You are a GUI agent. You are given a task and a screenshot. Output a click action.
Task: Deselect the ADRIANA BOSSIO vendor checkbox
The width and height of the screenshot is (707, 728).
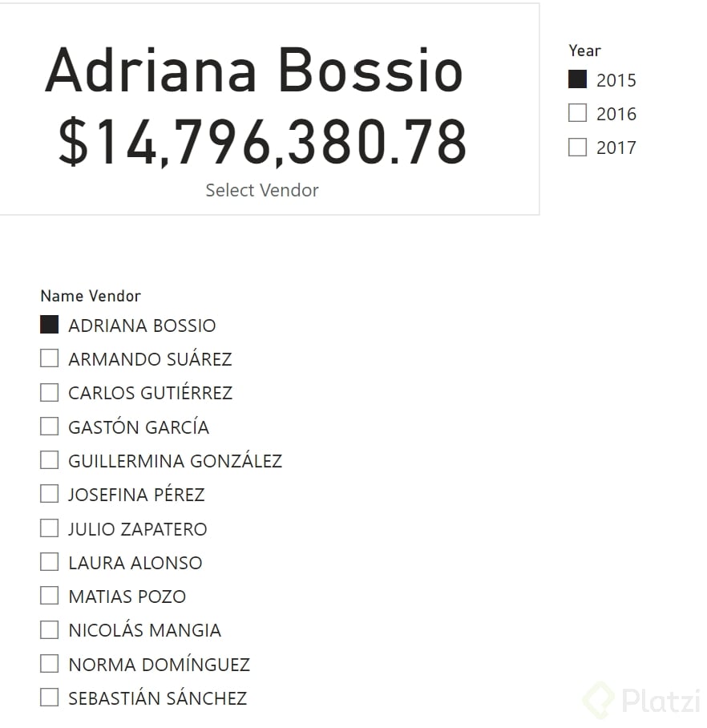tap(50, 325)
